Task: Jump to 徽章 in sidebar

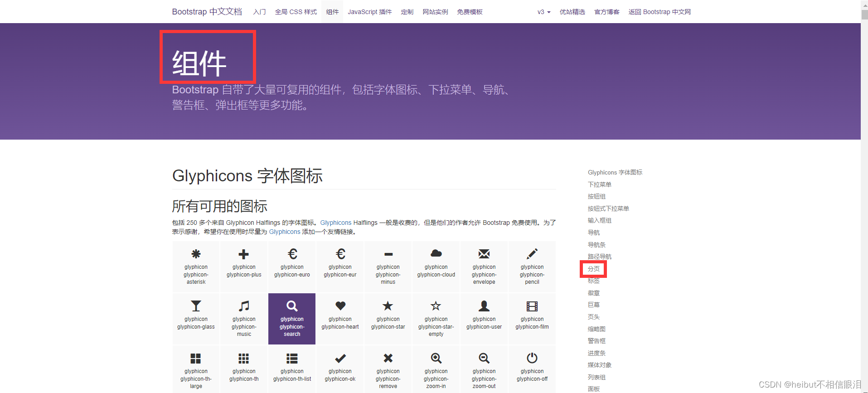Action: 594,293
